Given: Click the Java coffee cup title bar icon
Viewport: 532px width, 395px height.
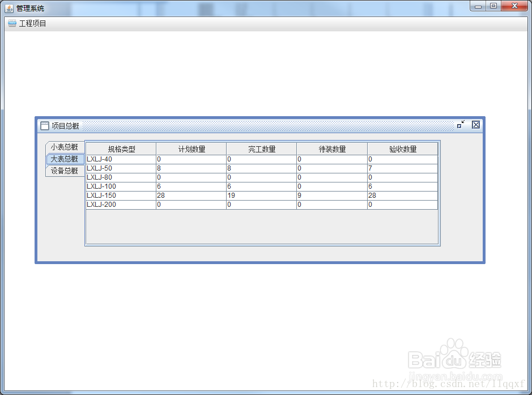Looking at the screenshot, I should pos(9,6).
